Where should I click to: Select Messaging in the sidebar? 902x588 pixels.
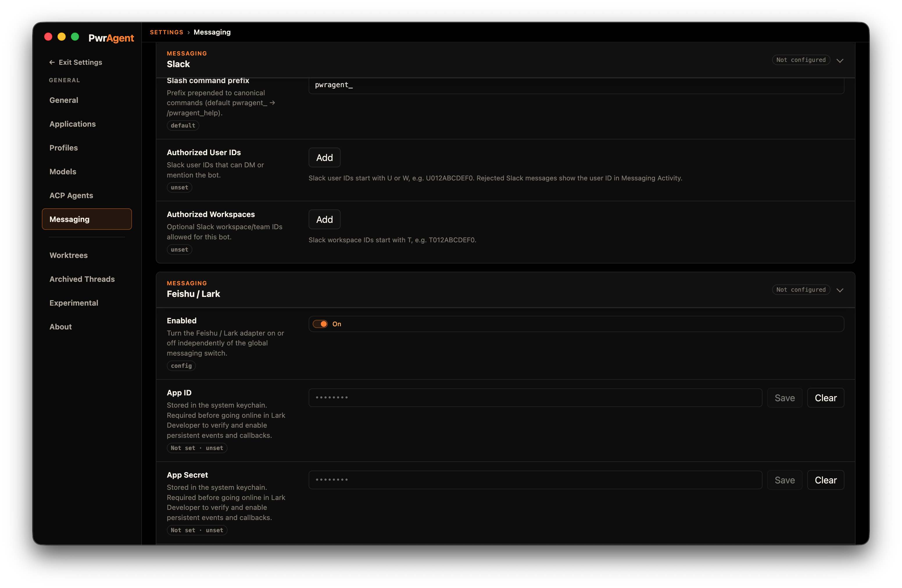pos(87,219)
